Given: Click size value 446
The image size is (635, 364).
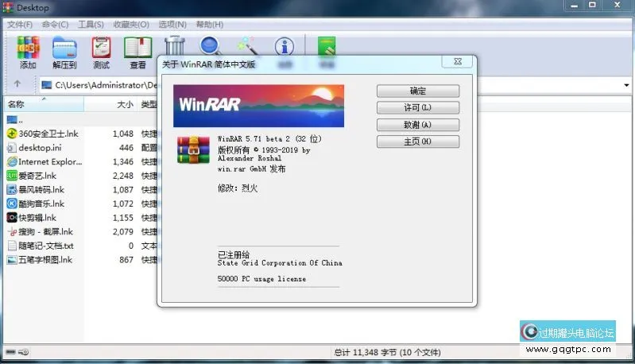Looking at the screenshot, I should point(126,148).
